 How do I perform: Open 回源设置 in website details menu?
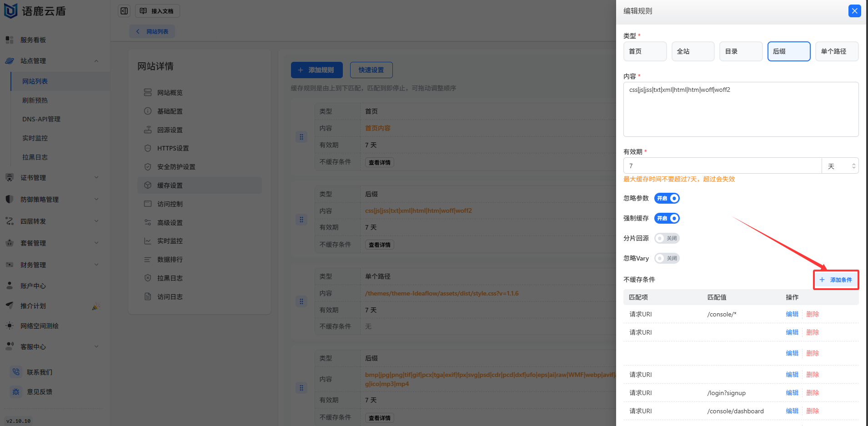tap(170, 130)
